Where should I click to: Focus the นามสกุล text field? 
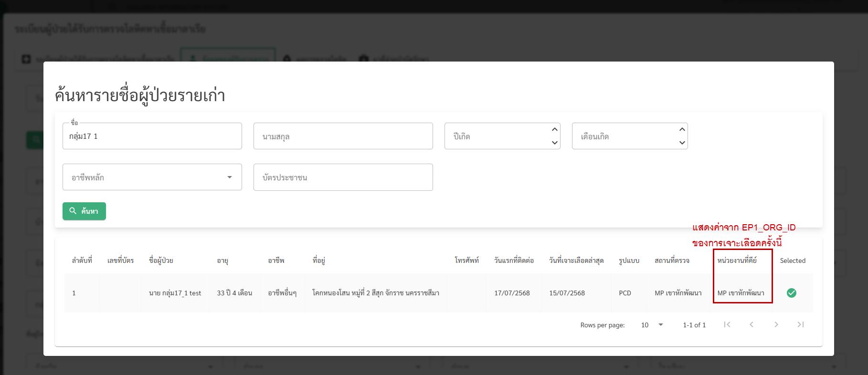343,136
